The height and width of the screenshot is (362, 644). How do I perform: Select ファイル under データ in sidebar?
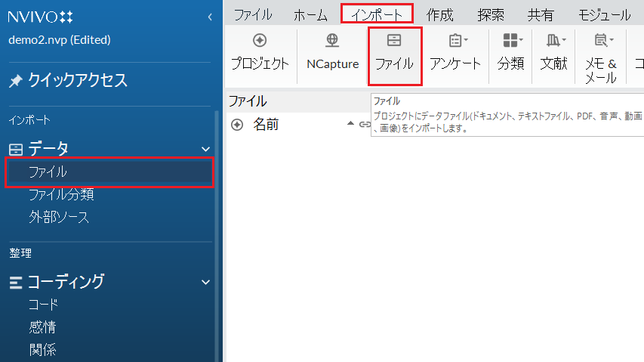[x=109, y=172]
